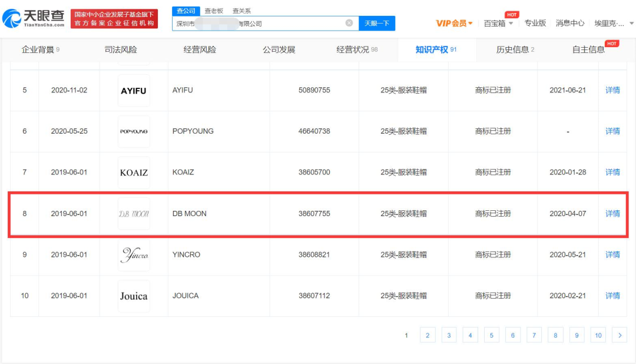Click the Tianyancha logo

pyautogui.click(x=32, y=17)
